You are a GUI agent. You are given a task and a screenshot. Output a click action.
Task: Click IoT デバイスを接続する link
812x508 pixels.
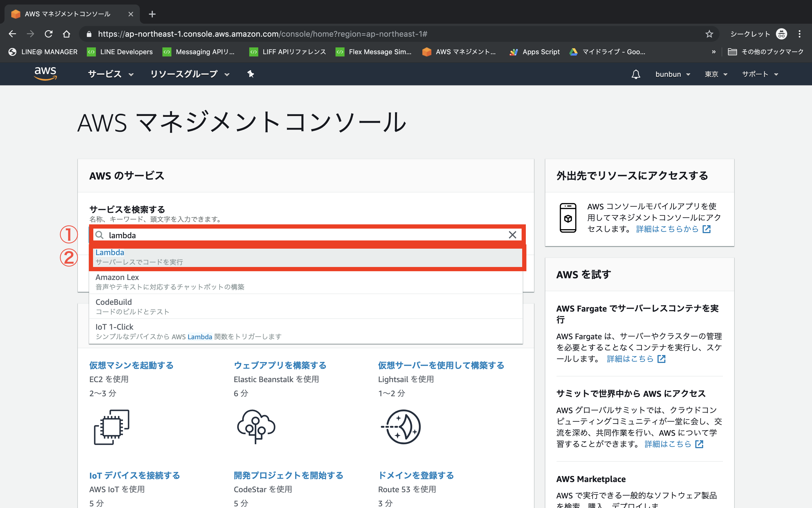point(134,476)
